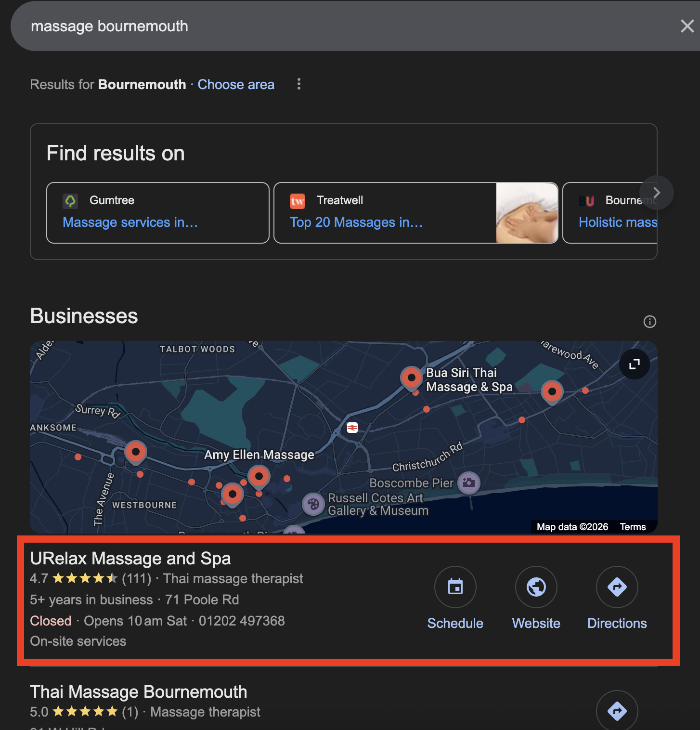Show next Find results on cards with the arrow
700x730 pixels.
657,193
